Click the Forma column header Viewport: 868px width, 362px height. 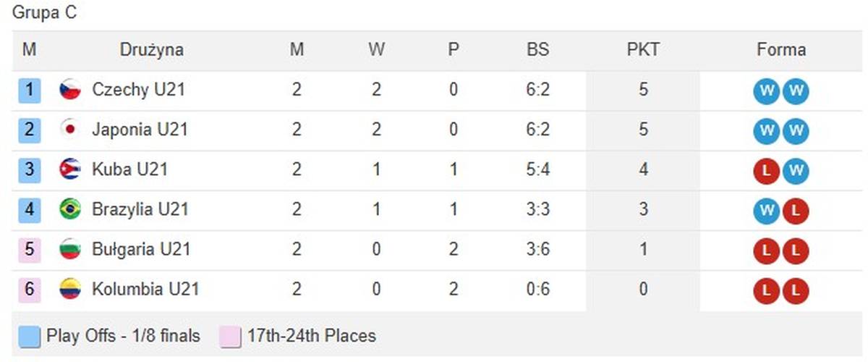[x=781, y=51]
